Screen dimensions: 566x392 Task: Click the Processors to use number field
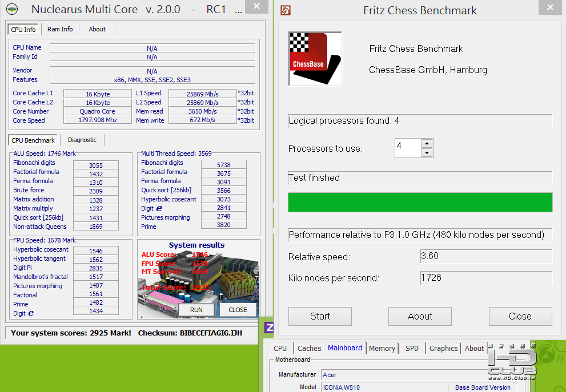[x=408, y=148]
